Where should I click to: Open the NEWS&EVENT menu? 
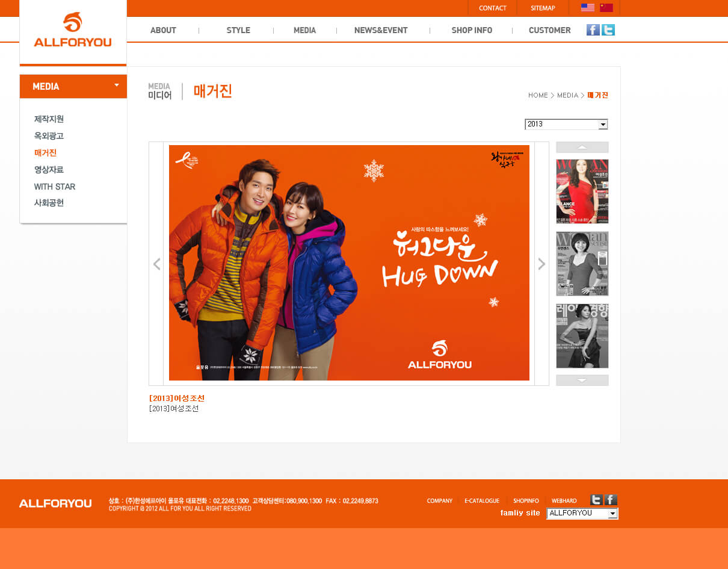coord(381,30)
